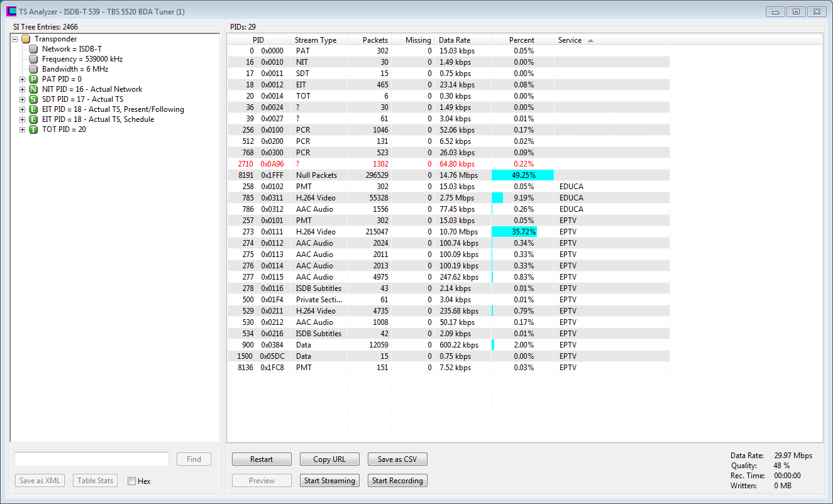
Task: Click the green E icon for EIT Schedule
Action: 33,119
